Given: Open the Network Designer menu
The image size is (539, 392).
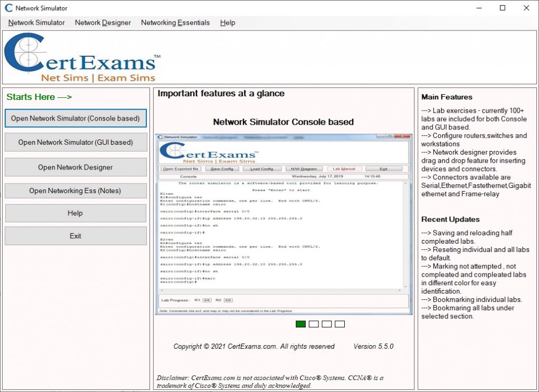Looking at the screenshot, I should [x=103, y=23].
